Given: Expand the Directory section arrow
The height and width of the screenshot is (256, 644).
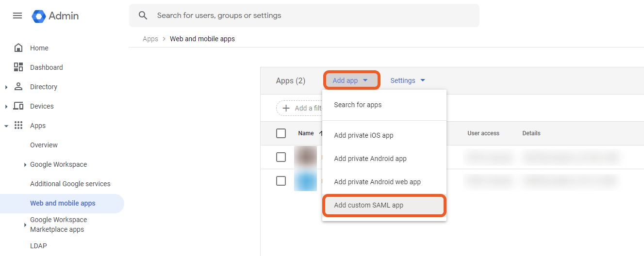Looking at the screenshot, I should pos(6,87).
